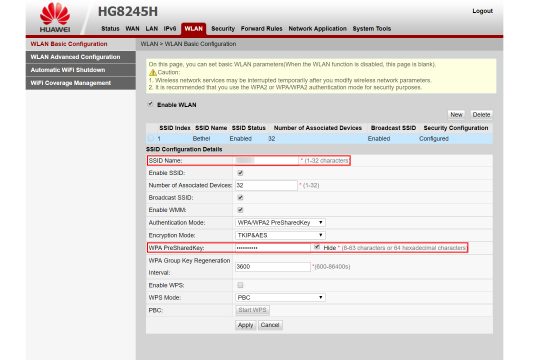Open the IPv6 tab
The height and width of the screenshot is (360, 537).
pos(170,28)
